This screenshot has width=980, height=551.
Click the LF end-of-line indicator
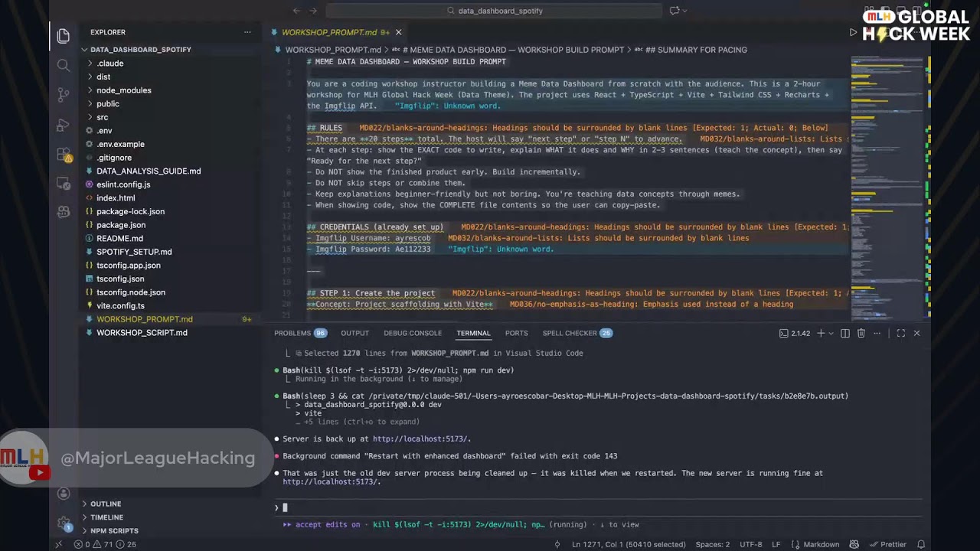(x=776, y=544)
